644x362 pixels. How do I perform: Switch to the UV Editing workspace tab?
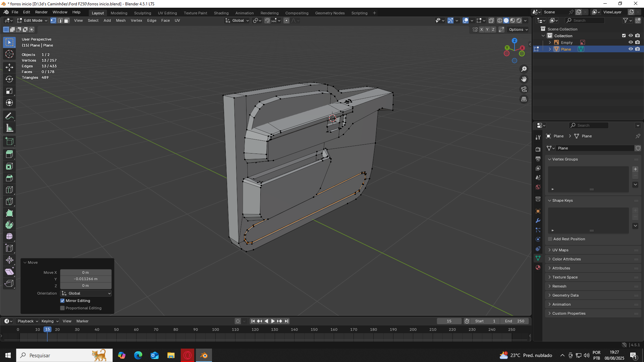click(167, 13)
